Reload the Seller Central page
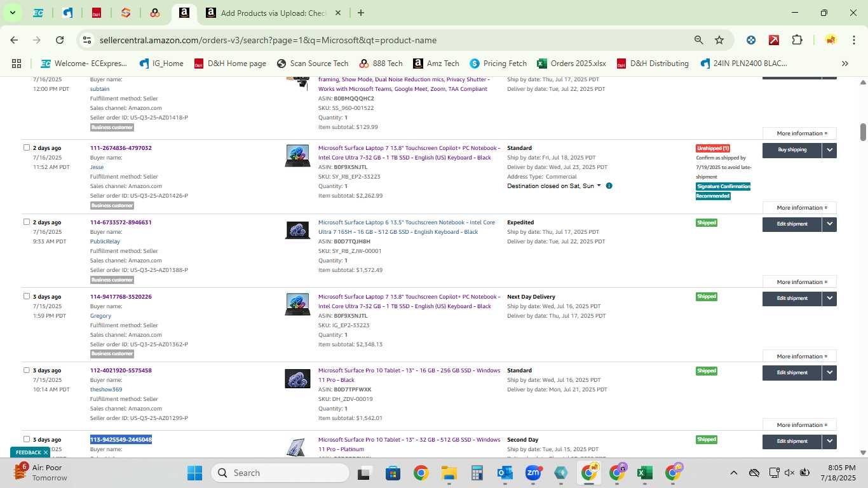Screen dimensions: 868x488 (x=60, y=40)
